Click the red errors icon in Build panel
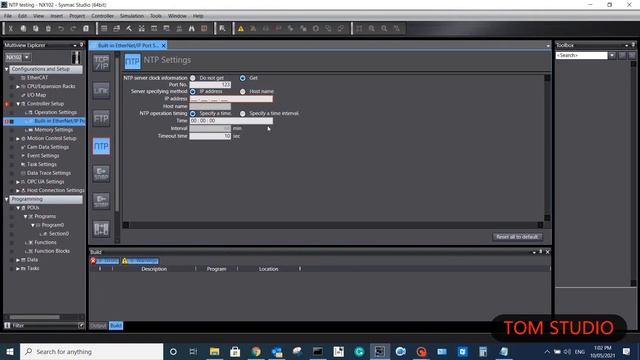 93,261
